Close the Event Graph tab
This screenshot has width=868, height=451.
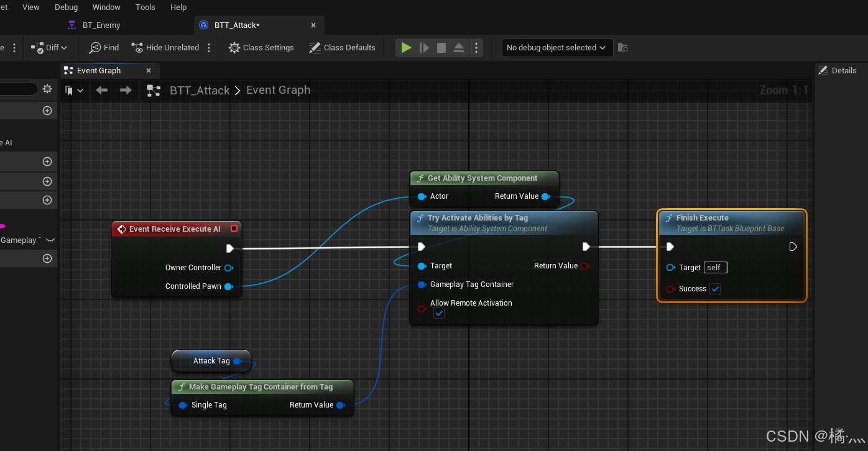[148, 71]
